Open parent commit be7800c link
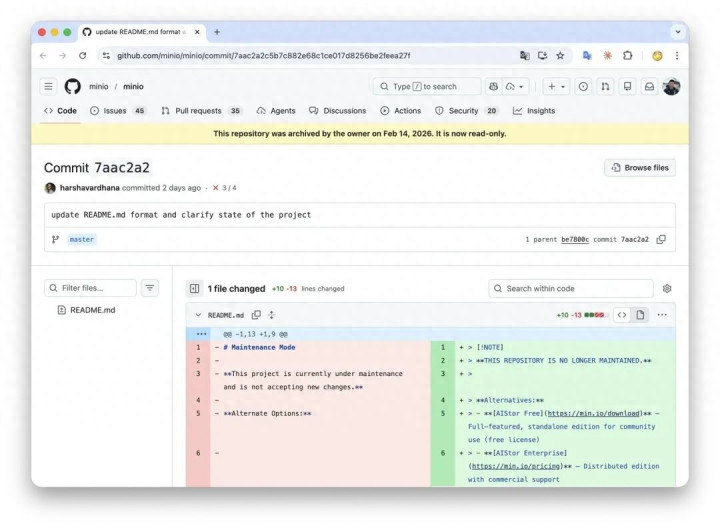The height and width of the screenshot is (528, 720). tap(573, 240)
